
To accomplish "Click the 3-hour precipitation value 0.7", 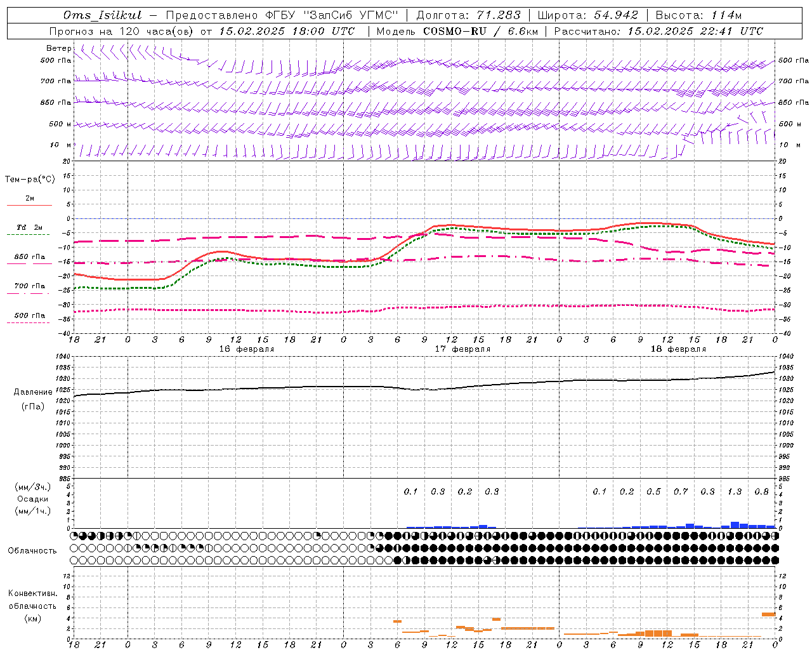I will 681,491.
